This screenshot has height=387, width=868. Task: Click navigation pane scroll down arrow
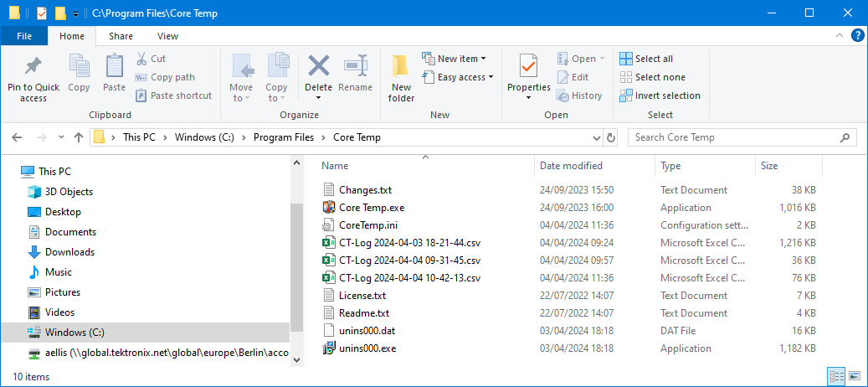[x=296, y=359]
